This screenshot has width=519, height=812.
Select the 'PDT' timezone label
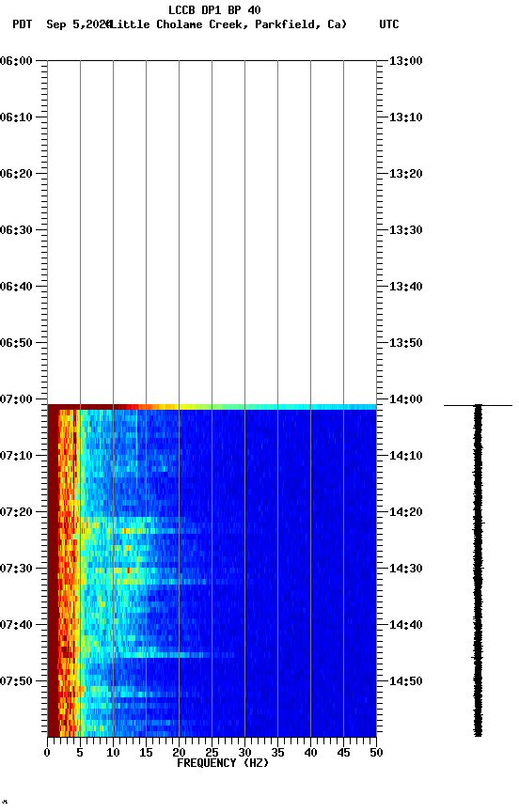click(x=23, y=24)
